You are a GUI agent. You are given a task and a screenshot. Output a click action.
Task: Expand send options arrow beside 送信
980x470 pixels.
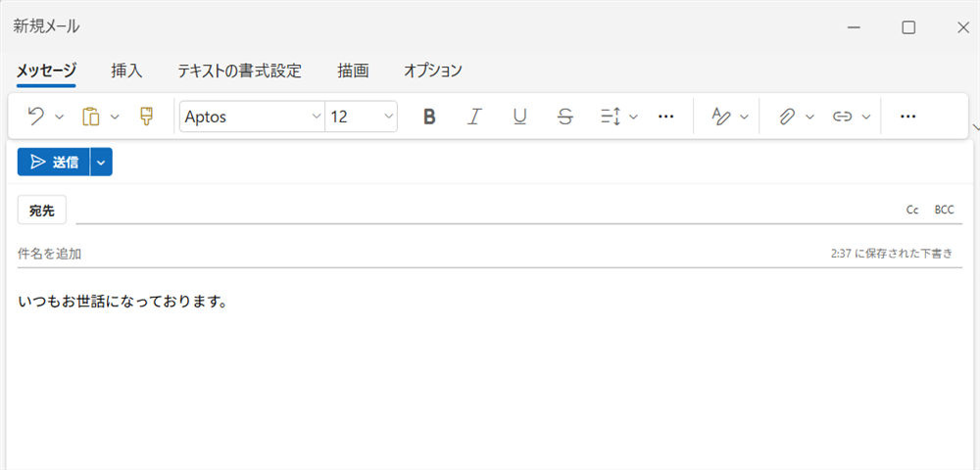tap(101, 163)
